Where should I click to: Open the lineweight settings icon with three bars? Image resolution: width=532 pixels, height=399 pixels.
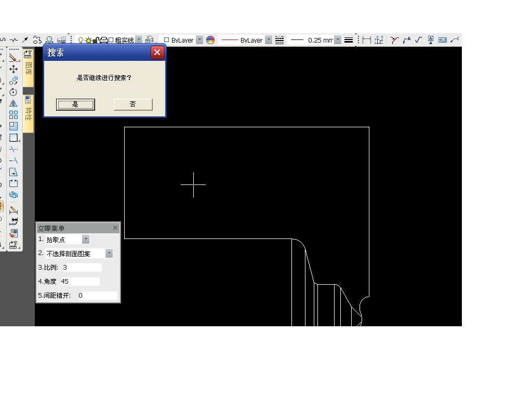click(349, 40)
